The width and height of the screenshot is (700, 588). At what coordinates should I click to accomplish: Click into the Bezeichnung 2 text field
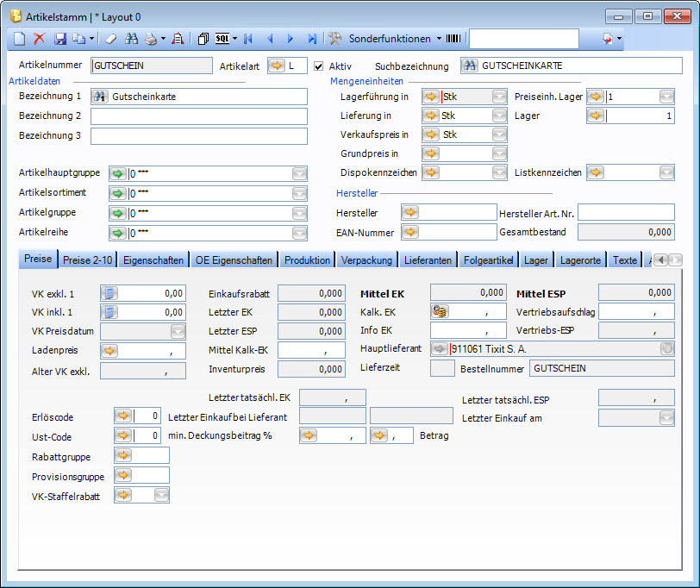coord(198,116)
